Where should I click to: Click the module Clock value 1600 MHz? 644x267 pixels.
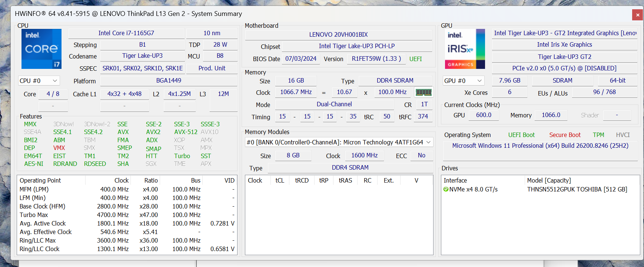click(365, 155)
